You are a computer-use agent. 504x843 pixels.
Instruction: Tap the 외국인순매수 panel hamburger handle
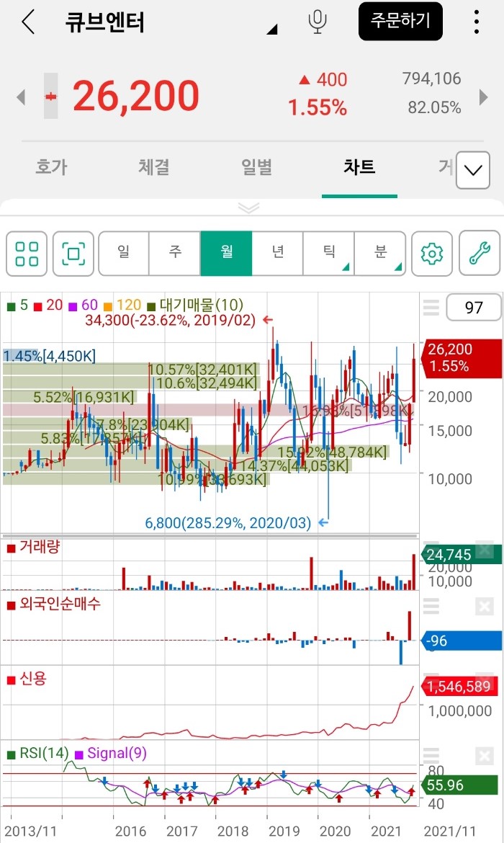(431, 607)
